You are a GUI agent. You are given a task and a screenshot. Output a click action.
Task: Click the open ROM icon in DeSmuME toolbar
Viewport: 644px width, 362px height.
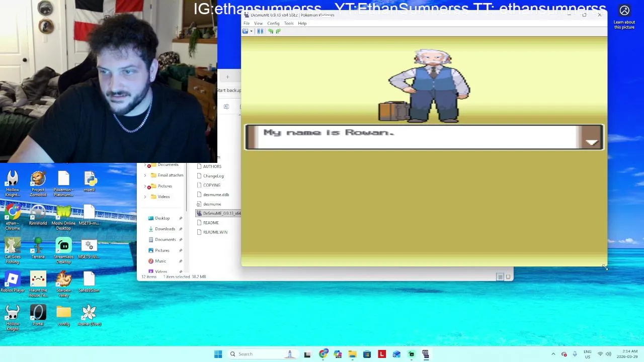(x=246, y=31)
